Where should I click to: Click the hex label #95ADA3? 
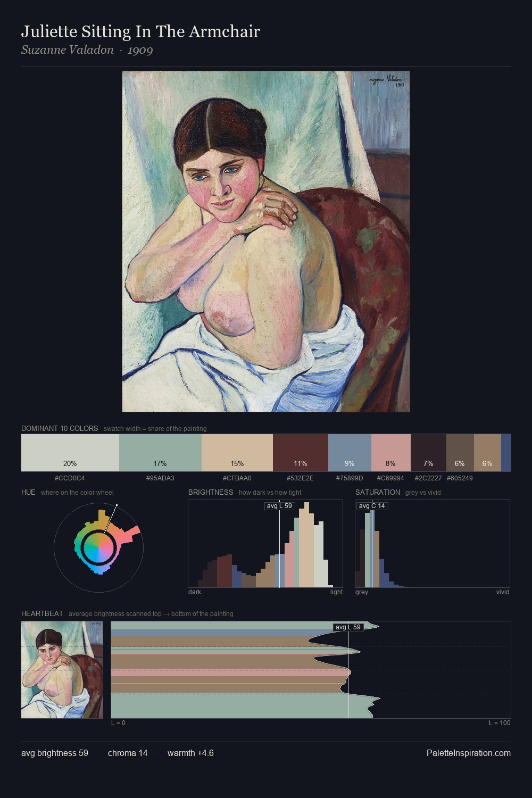tap(160, 478)
